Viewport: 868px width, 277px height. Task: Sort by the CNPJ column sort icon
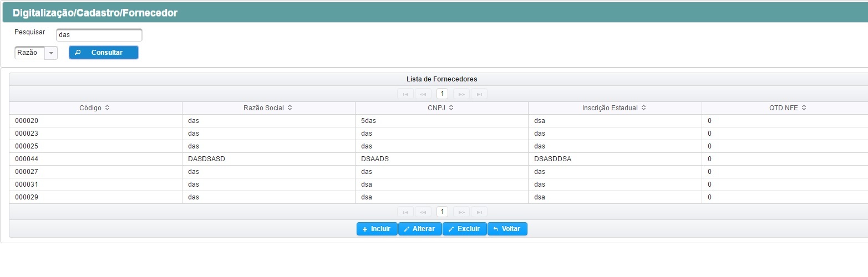pyautogui.click(x=451, y=108)
